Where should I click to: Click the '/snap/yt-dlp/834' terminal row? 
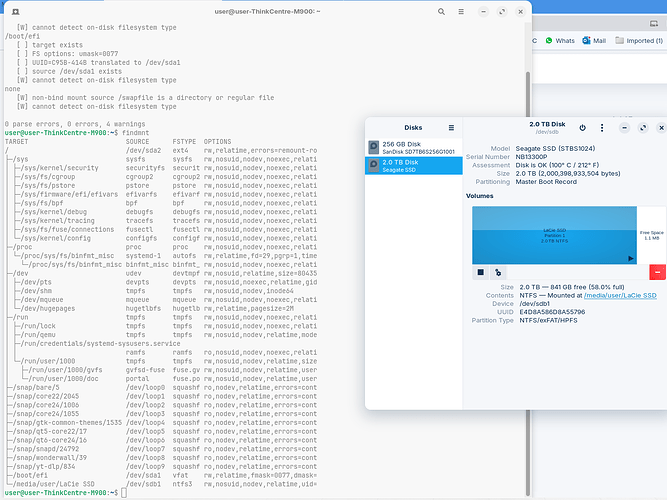pyautogui.click(x=161, y=467)
